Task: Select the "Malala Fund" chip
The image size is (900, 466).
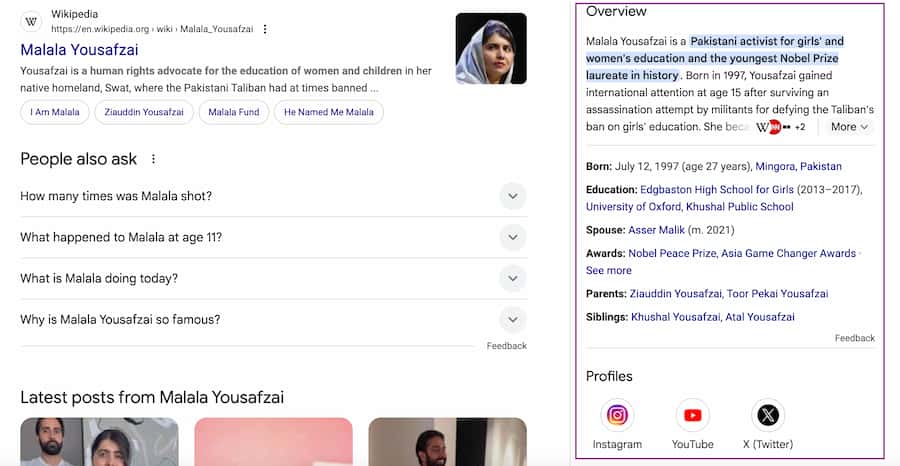Action: pyautogui.click(x=234, y=112)
